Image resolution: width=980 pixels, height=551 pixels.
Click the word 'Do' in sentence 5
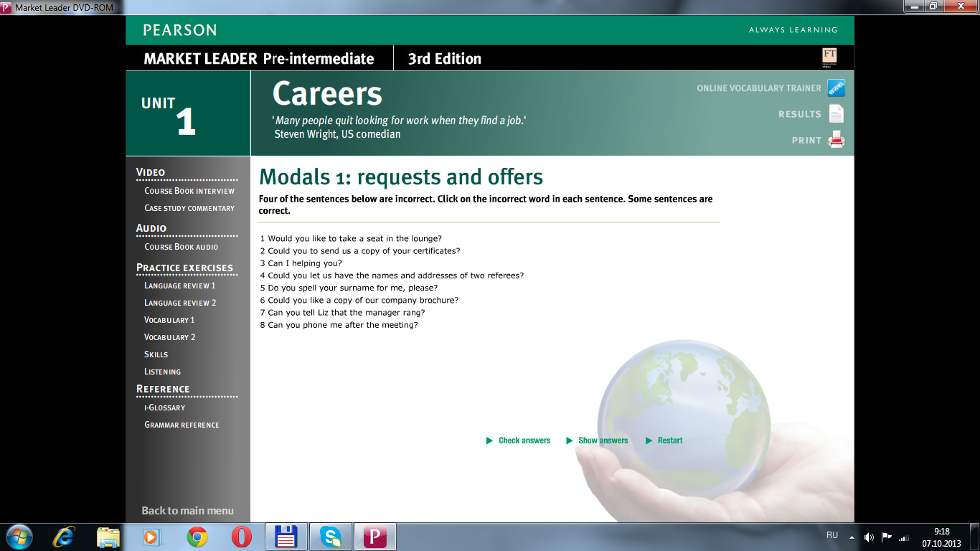pyautogui.click(x=273, y=288)
